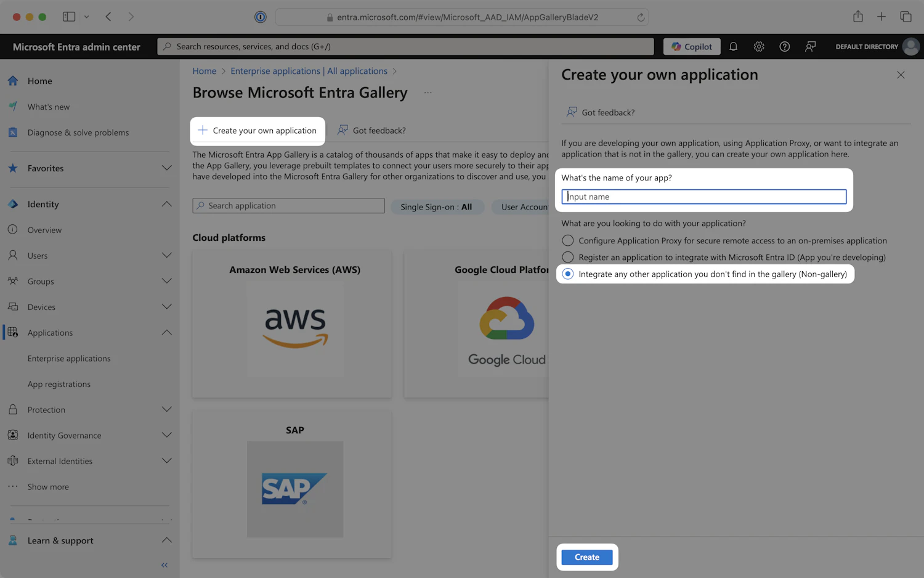The height and width of the screenshot is (578, 924).
Task: Open the more options ellipsis beside the title
Action: [x=428, y=92]
